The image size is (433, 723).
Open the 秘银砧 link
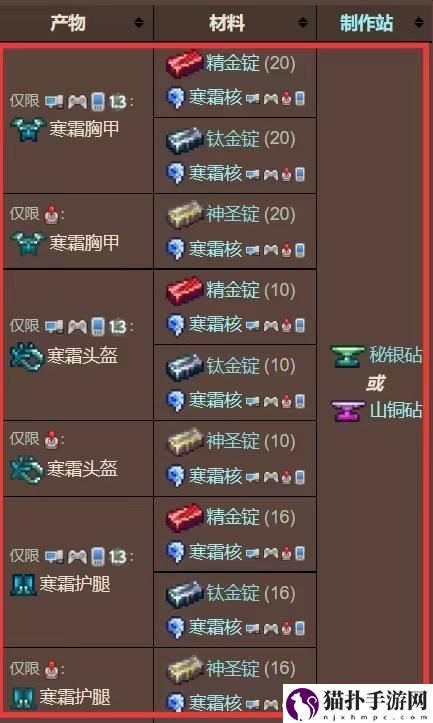click(395, 355)
